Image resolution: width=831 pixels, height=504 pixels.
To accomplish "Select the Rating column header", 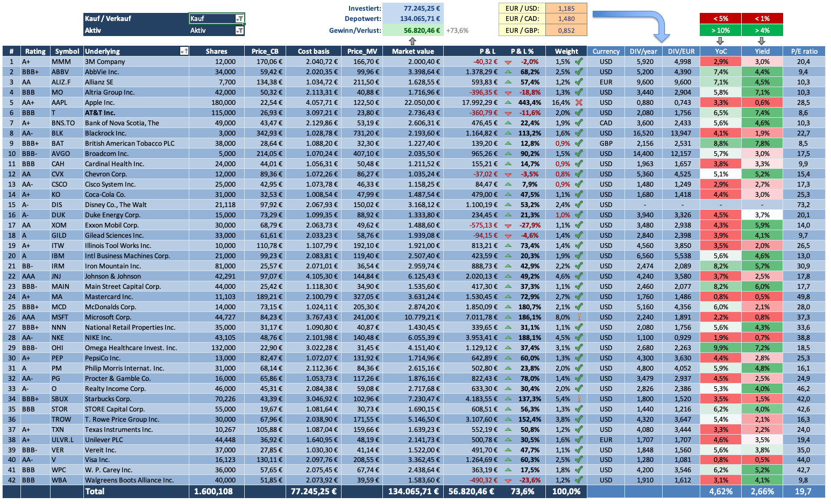I will tap(35, 52).
